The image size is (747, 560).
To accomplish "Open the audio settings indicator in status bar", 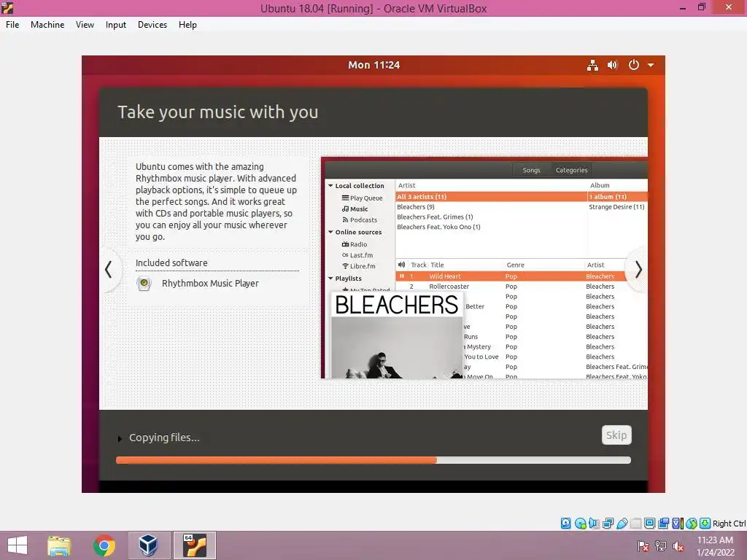I will (594, 524).
